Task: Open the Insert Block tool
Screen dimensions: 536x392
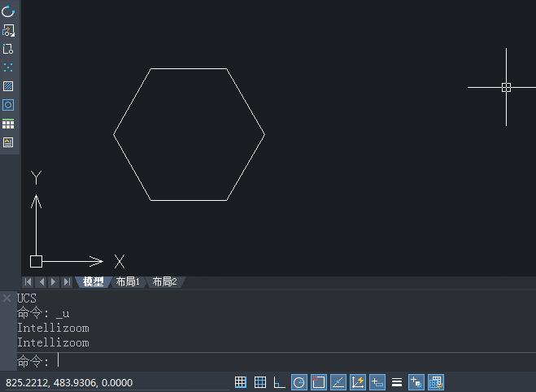Action: (x=8, y=30)
